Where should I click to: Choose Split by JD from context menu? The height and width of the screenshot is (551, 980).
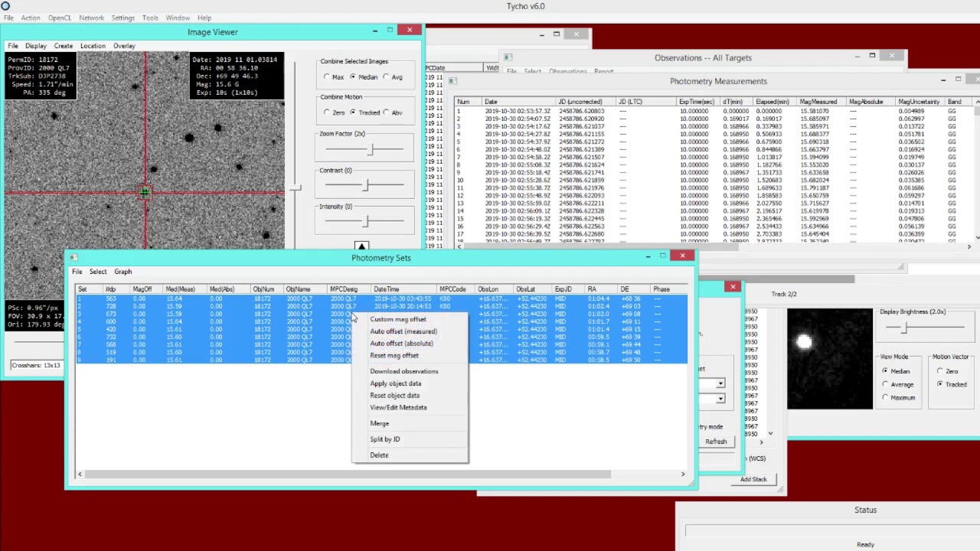point(385,439)
